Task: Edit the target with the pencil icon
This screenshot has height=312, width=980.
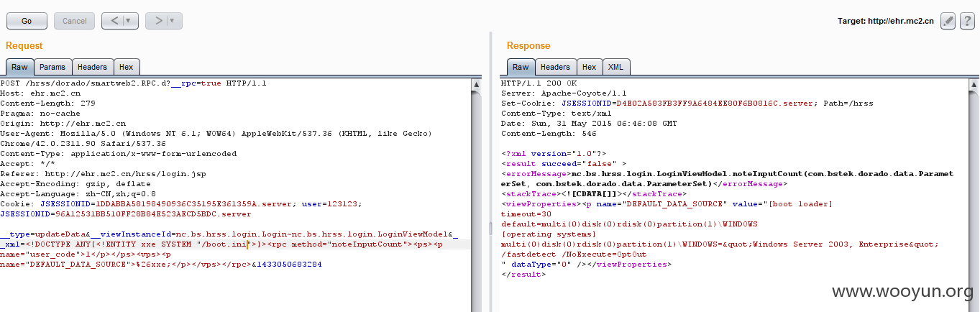Action: 948,21
